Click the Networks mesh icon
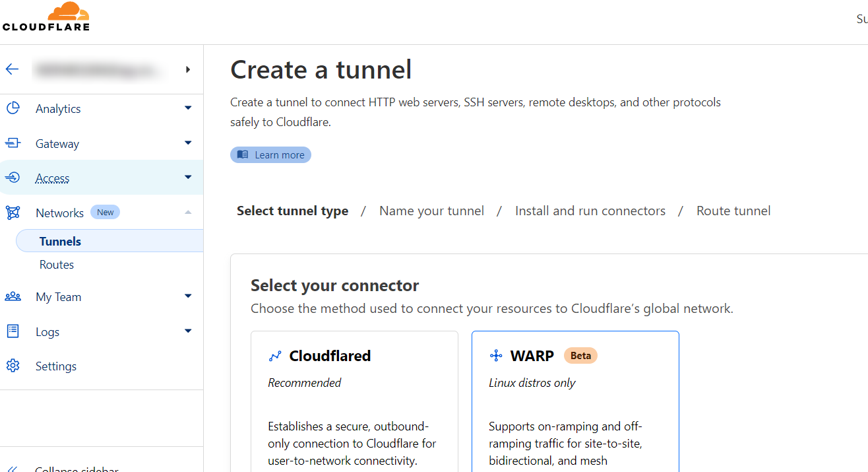Screen dimensions: 868x472 coord(13,213)
